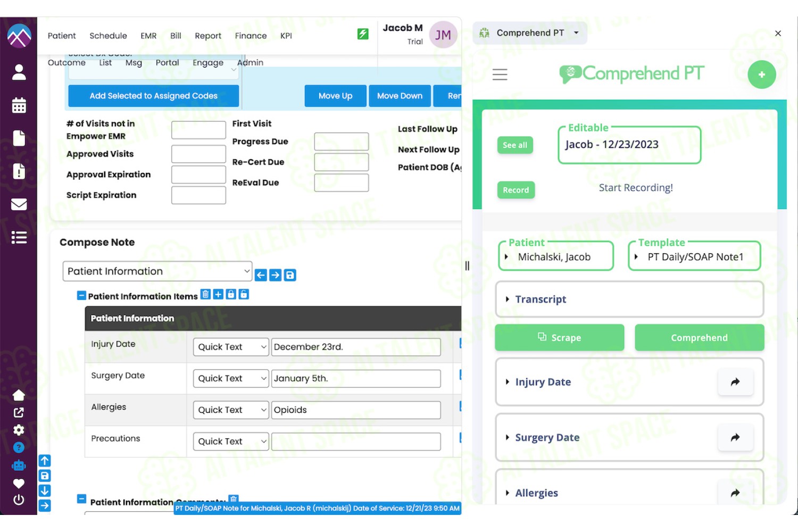This screenshot has height=532, width=798.
Task: Click green plus button in Comprehend PT
Action: 762,74
